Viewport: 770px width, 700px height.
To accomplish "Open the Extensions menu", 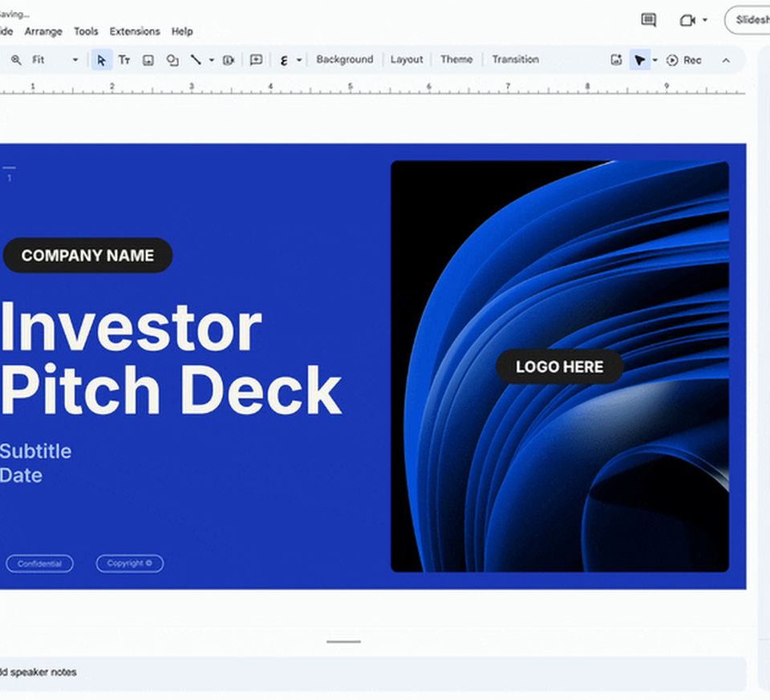I will (x=135, y=31).
